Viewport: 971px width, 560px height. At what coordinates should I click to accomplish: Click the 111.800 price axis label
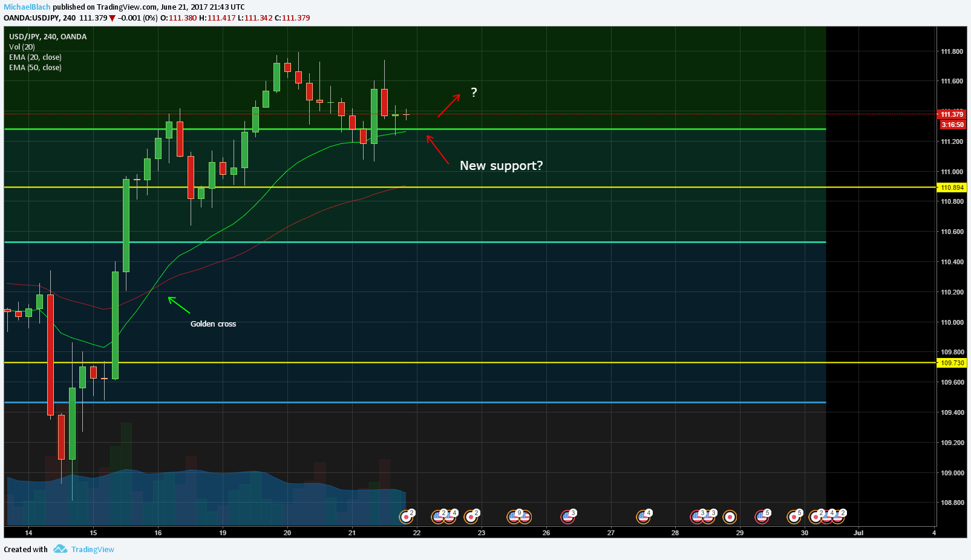click(x=952, y=51)
